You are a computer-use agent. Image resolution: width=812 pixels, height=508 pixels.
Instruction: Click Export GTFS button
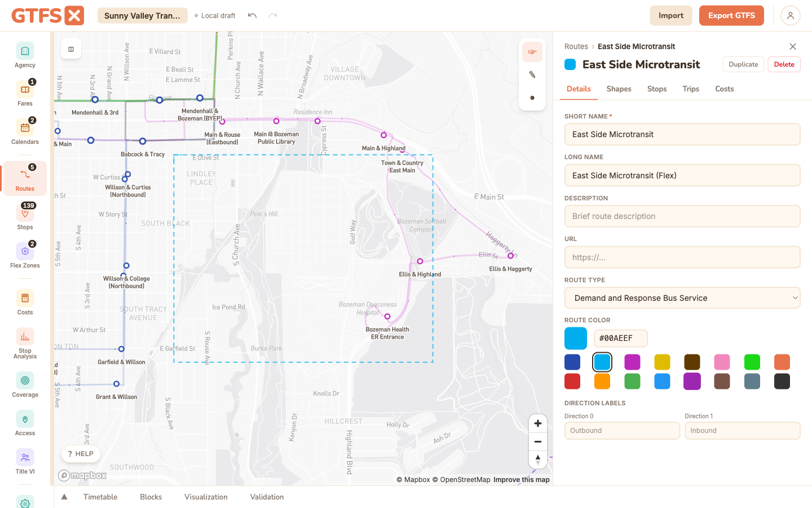click(731, 16)
